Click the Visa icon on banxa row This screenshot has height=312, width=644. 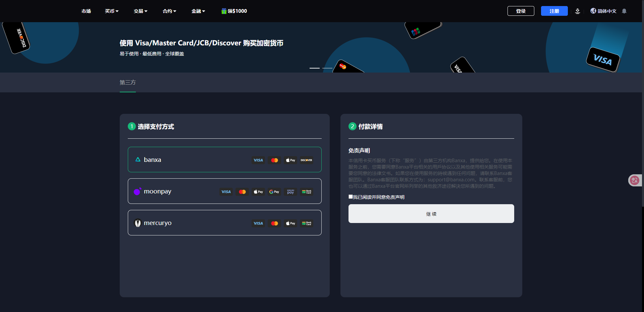pos(258,160)
